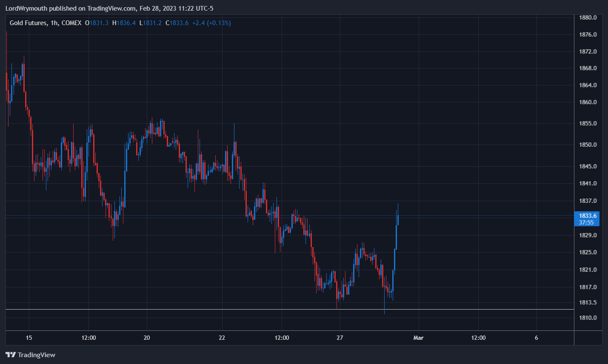Click the '15' date label on time axis
The height and width of the screenshot is (364, 608).
[x=29, y=338]
